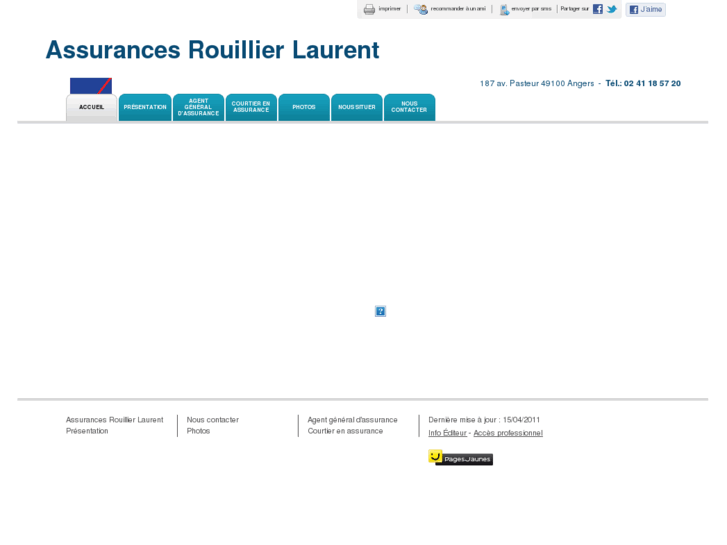Switch to Courtier en assurance tab
This screenshot has height=545, width=727.
point(251,108)
